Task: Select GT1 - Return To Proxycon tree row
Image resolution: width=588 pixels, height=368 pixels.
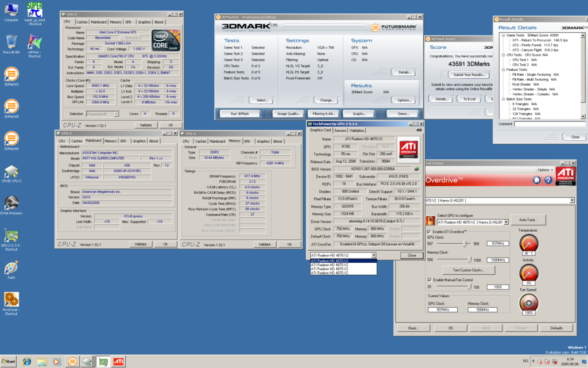Action: pos(540,40)
